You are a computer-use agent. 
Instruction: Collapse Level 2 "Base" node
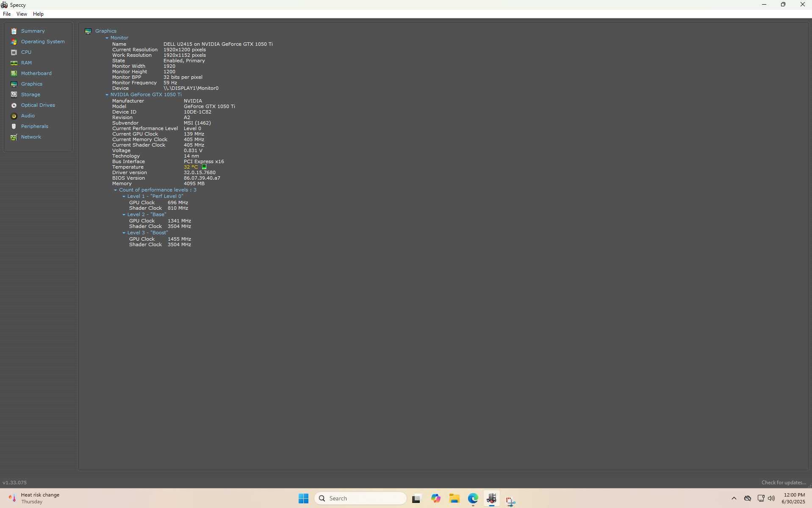tap(124, 214)
